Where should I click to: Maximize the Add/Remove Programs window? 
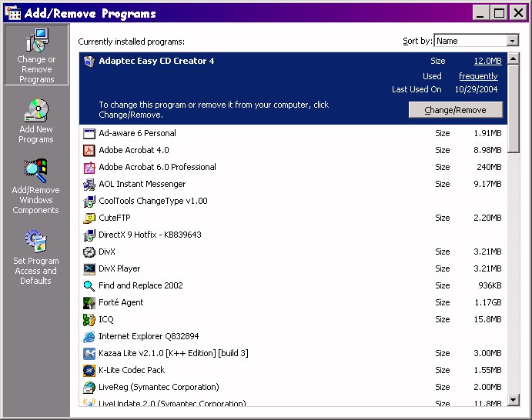(499, 13)
